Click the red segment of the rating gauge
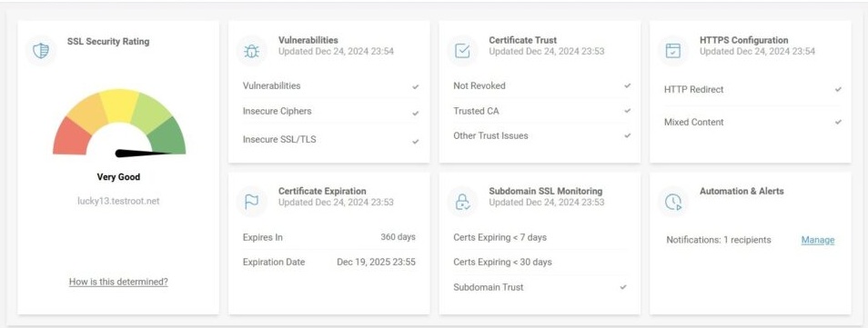This screenshot has height=328, width=868. 70,136
